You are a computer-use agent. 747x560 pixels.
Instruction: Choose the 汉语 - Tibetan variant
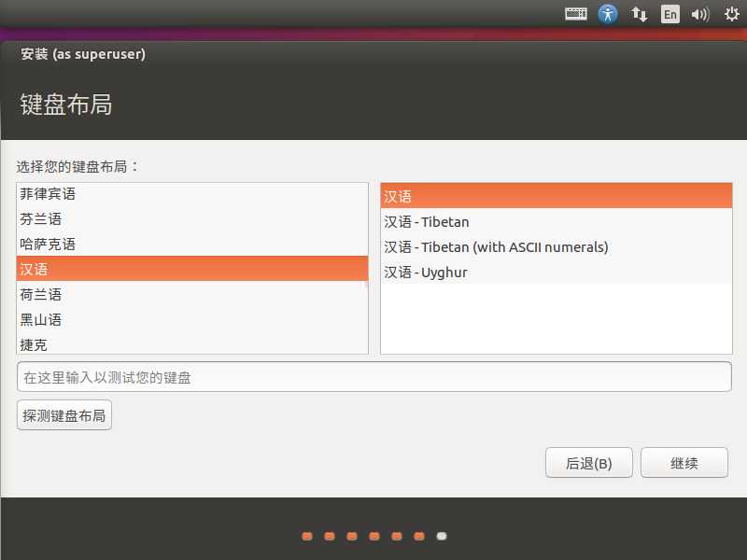556,222
